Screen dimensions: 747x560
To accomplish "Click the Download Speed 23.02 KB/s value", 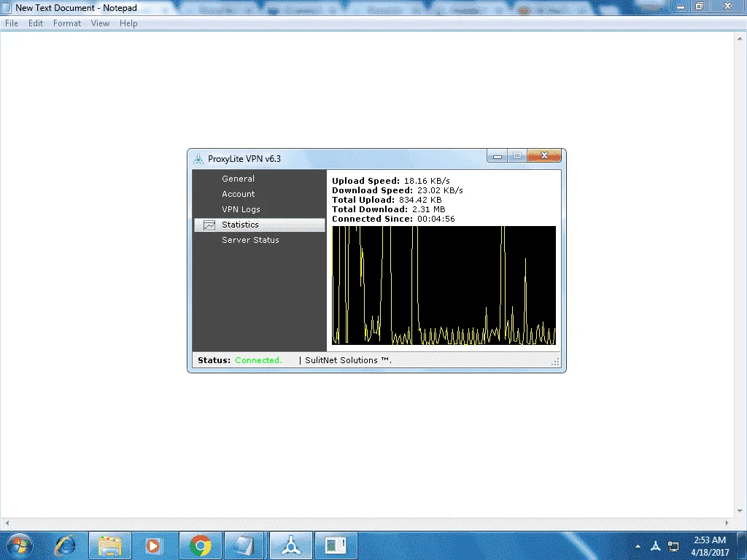I will (x=440, y=190).
